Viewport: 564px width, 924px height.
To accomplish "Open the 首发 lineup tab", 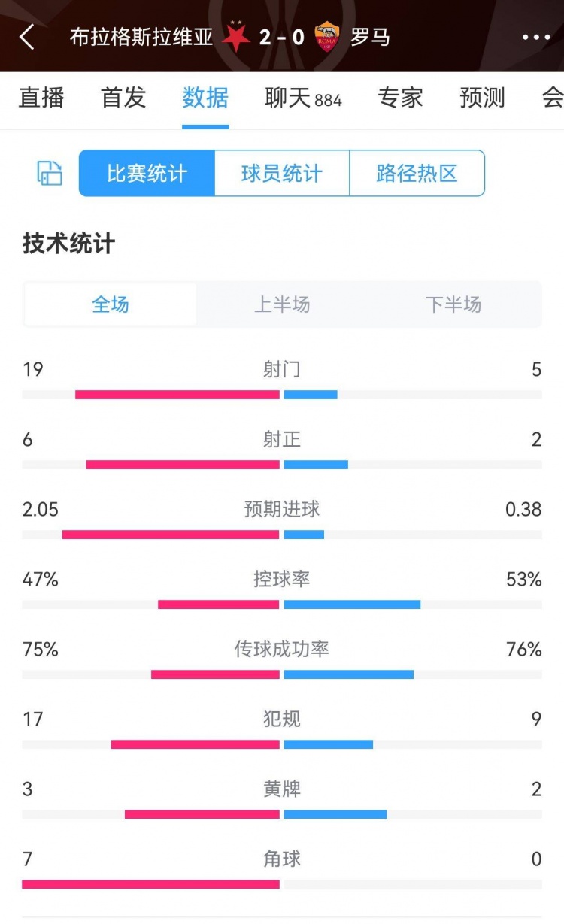I will (123, 98).
